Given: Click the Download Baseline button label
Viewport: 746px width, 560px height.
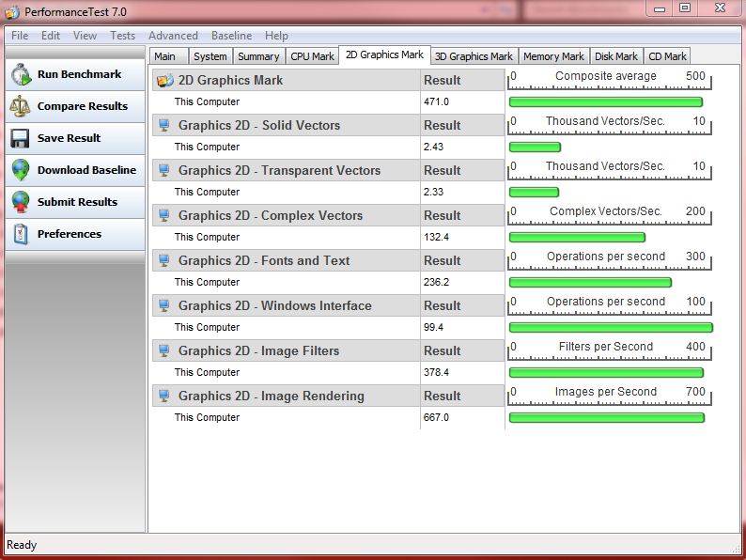Looking at the screenshot, I should click(x=86, y=170).
